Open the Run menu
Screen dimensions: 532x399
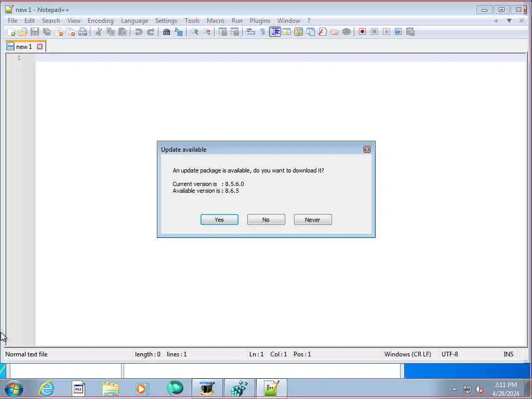(237, 21)
